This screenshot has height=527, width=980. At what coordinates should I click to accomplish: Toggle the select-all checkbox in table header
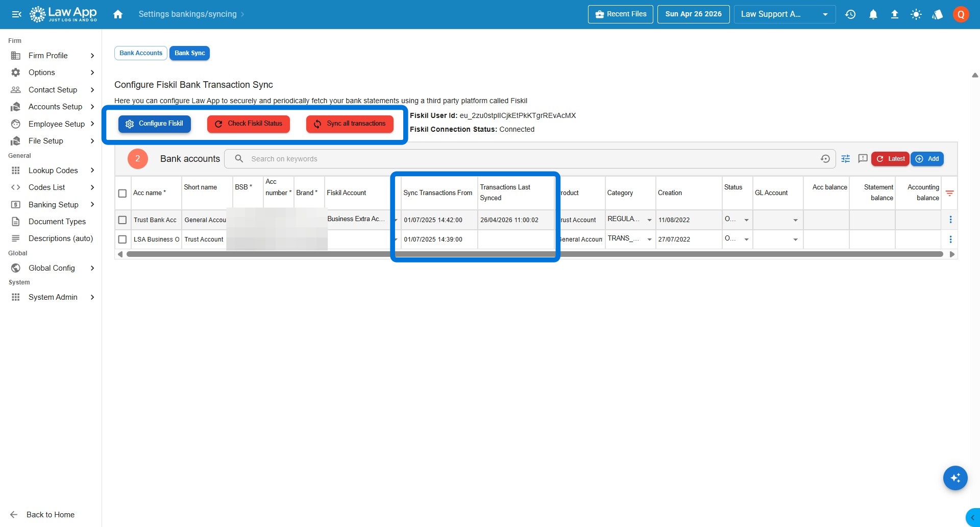(x=122, y=194)
